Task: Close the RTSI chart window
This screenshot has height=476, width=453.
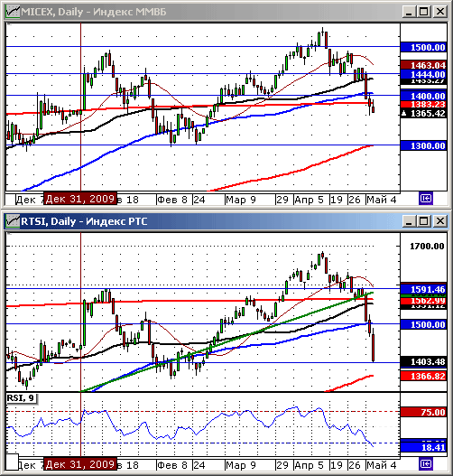Action: point(440,221)
